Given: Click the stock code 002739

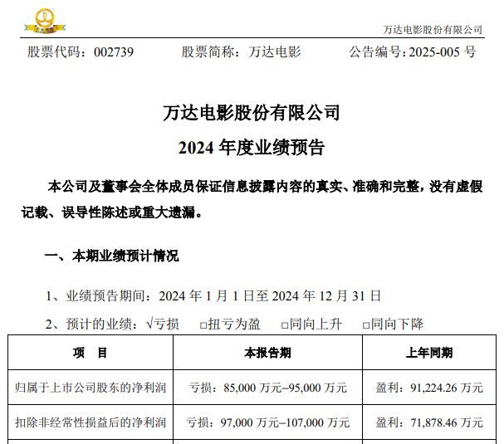Looking at the screenshot, I should (x=109, y=51).
